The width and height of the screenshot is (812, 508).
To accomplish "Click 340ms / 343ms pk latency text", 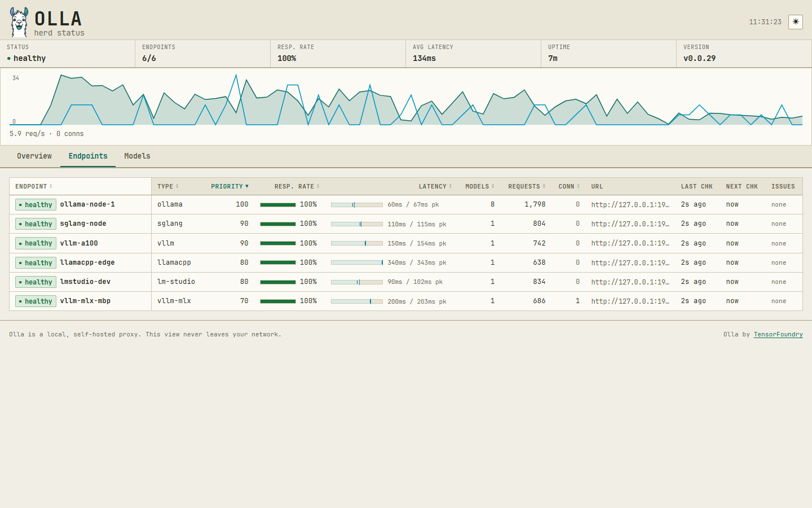I will tap(417, 263).
